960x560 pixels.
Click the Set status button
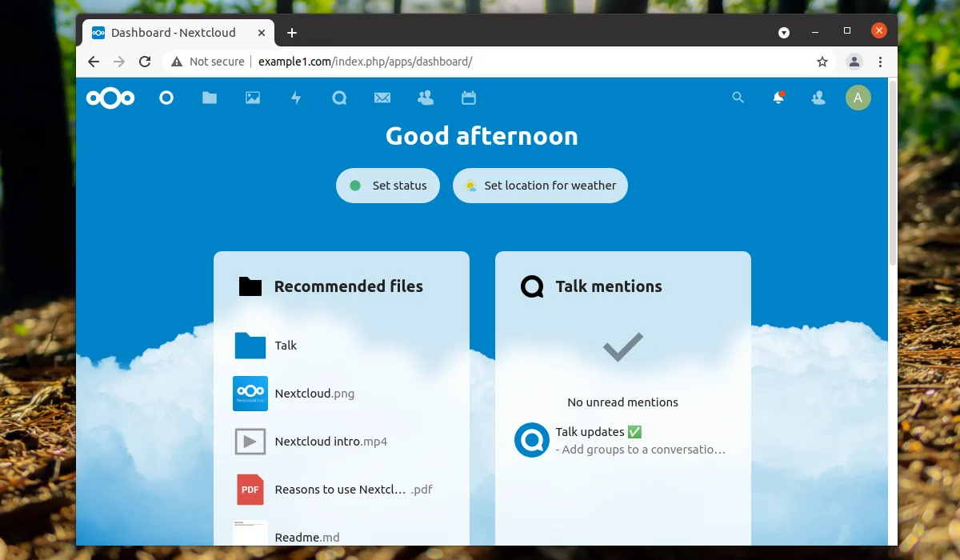388,186
